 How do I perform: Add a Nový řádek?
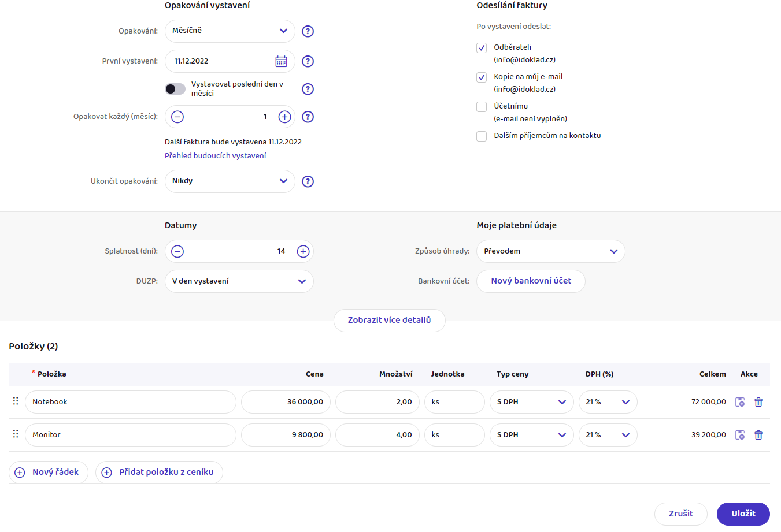click(x=49, y=473)
